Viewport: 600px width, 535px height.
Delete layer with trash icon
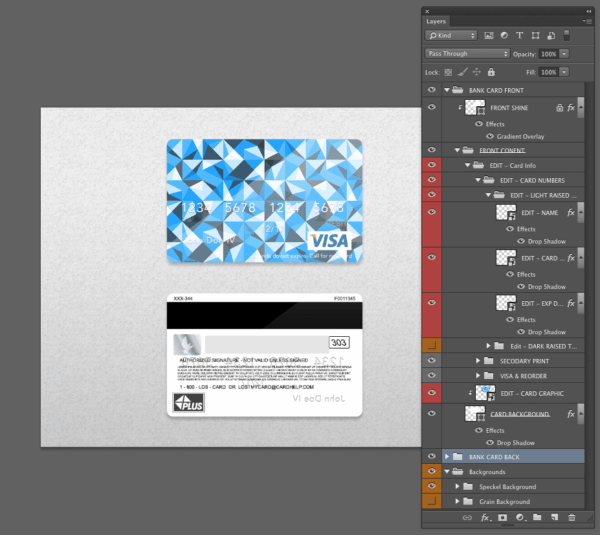(x=572, y=517)
